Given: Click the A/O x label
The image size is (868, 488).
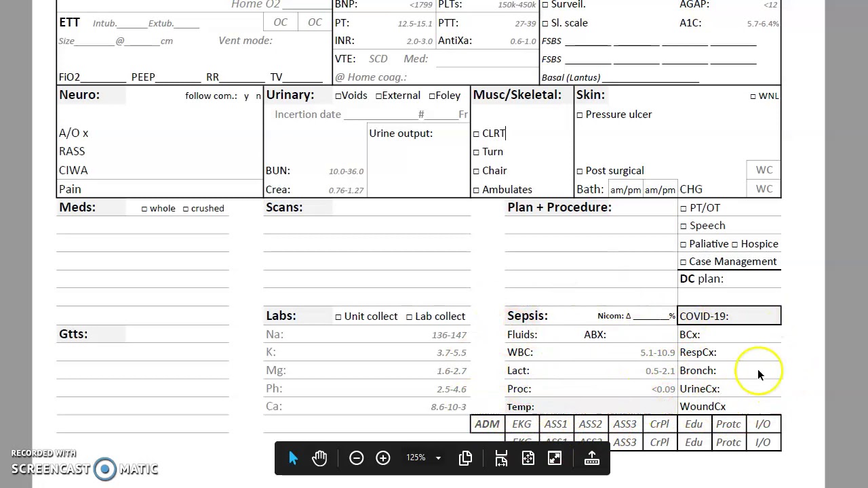Looking at the screenshot, I should [x=74, y=134].
